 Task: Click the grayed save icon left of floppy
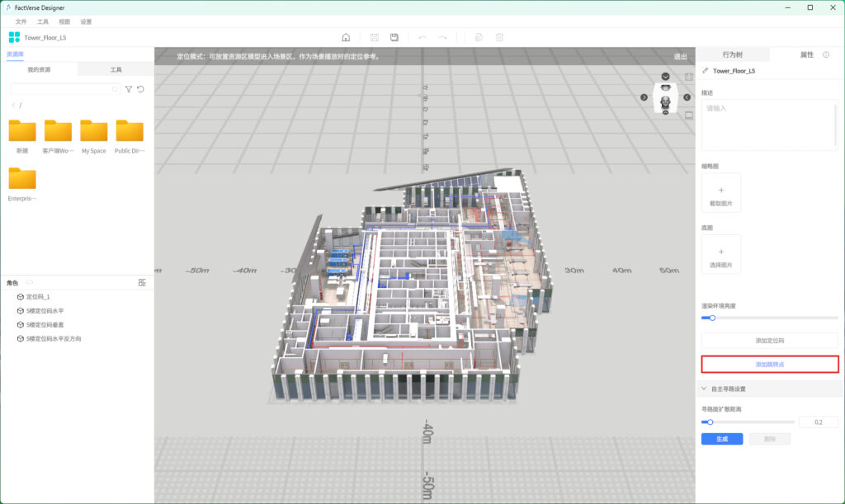[x=375, y=37]
